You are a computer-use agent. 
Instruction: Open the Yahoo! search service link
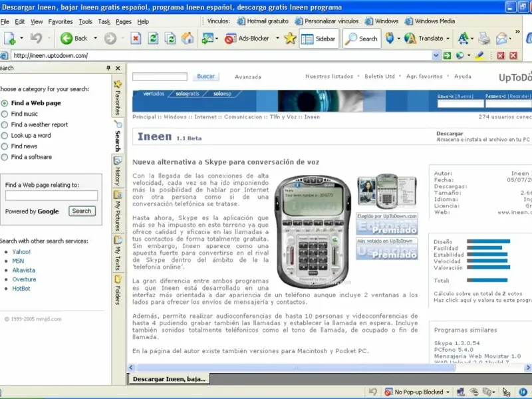click(x=21, y=252)
